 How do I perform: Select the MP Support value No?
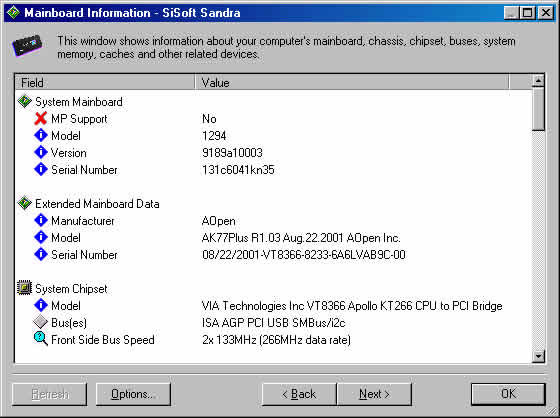[x=209, y=119]
